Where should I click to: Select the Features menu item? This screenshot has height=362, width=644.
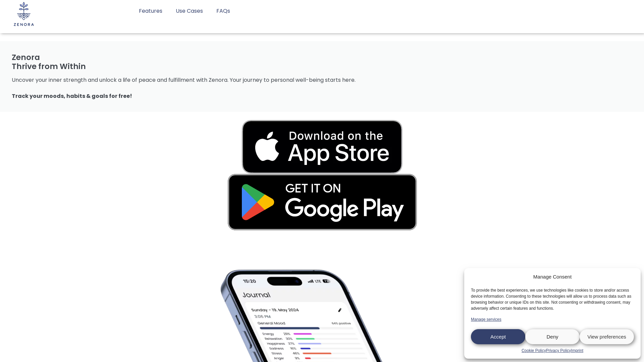[150, 11]
